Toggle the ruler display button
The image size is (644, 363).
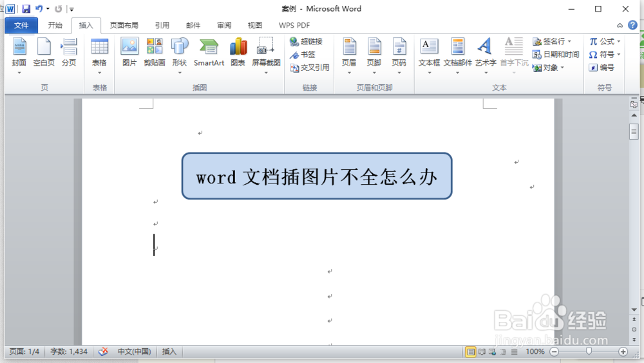634,104
